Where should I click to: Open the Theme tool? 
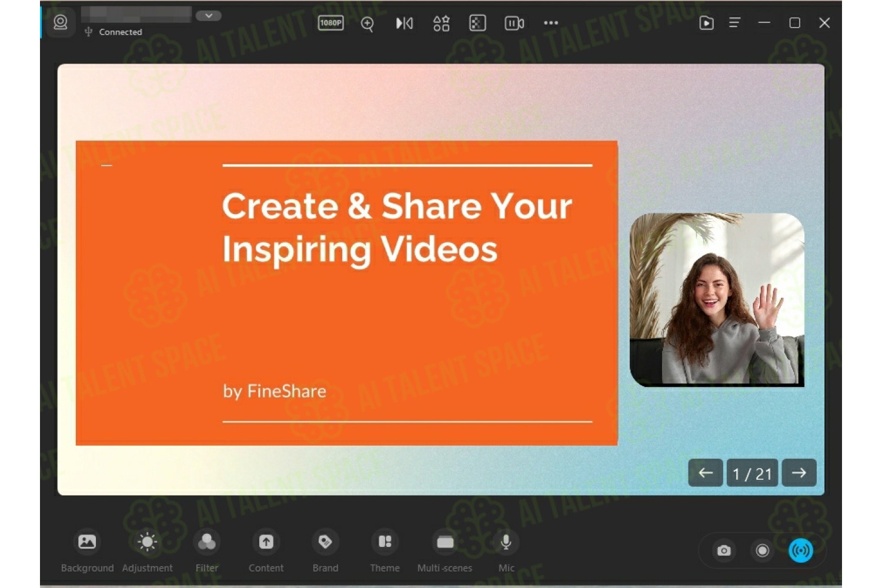point(385,551)
